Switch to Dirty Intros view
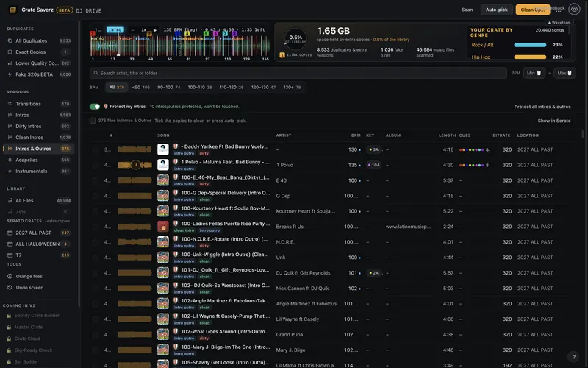Image resolution: width=588 pixels, height=368 pixels. [x=39, y=126]
